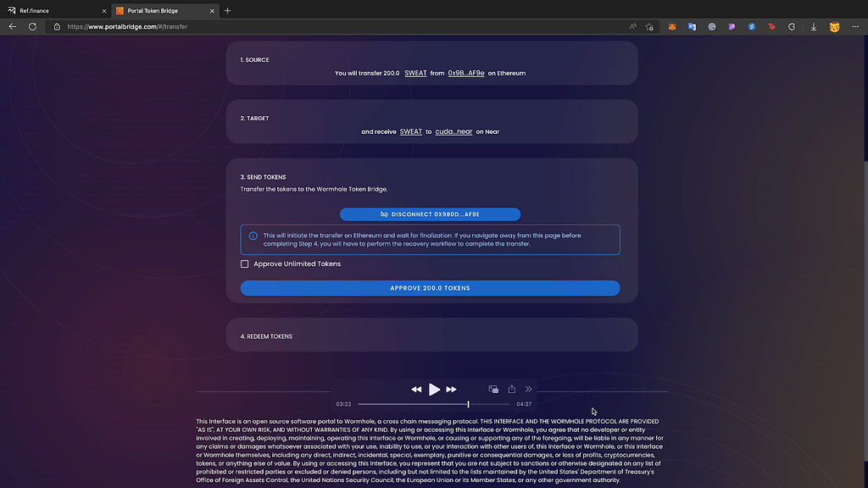This screenshot has height=488, width=868.
Task: Open source address 0x9B...AF9e link
Action: click(466, 73)
